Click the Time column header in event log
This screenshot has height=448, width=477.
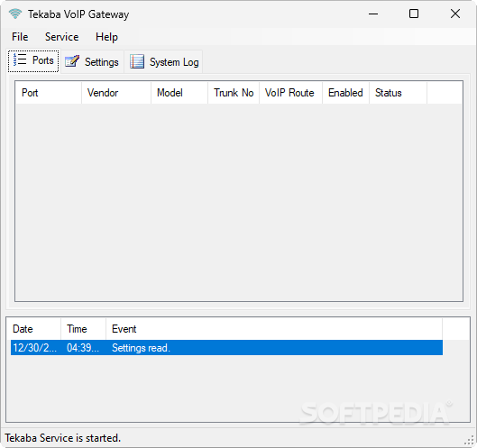pyautogui.click(x=83, y=329)
